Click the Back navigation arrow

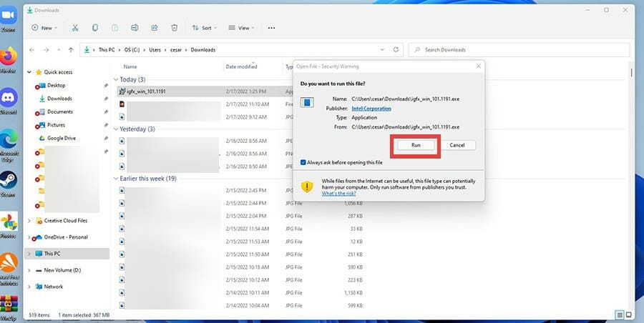point(31,49)
